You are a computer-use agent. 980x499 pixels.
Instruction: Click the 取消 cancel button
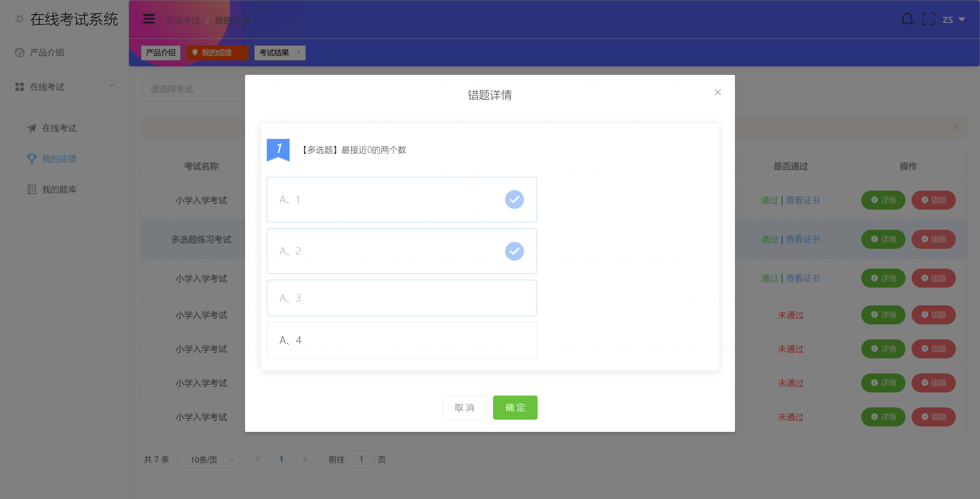(464, 408)
